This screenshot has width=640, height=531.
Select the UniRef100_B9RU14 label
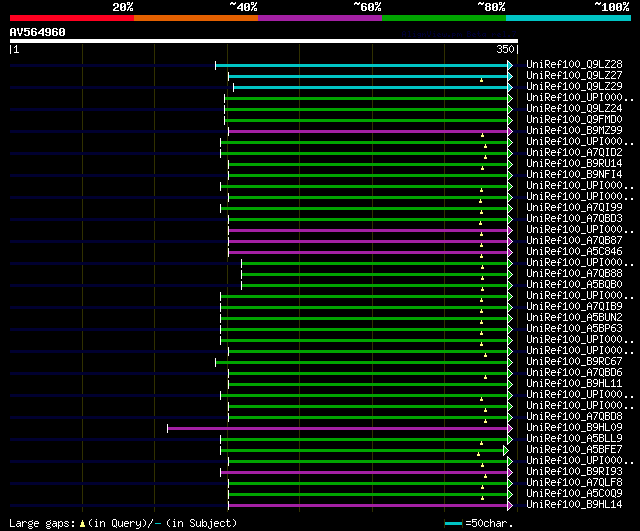[574, 163]
